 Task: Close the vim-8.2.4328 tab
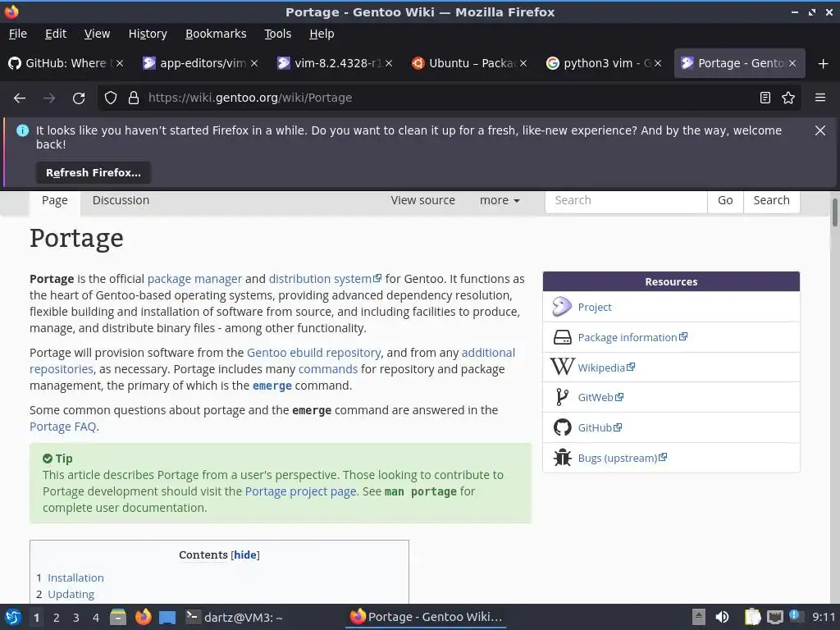[389, 63]
